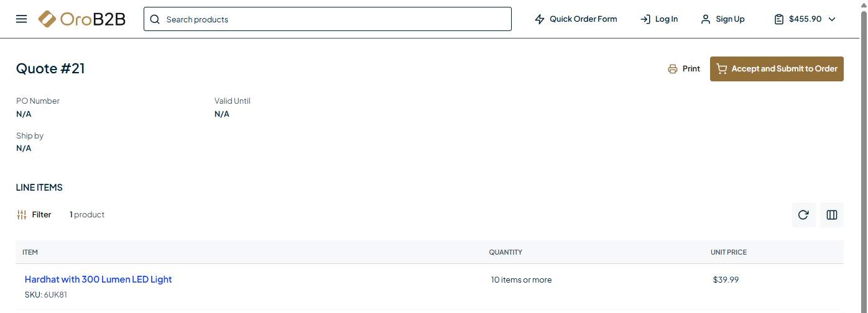
Task: Open the Sign Up page
Action: coord(729,19)
